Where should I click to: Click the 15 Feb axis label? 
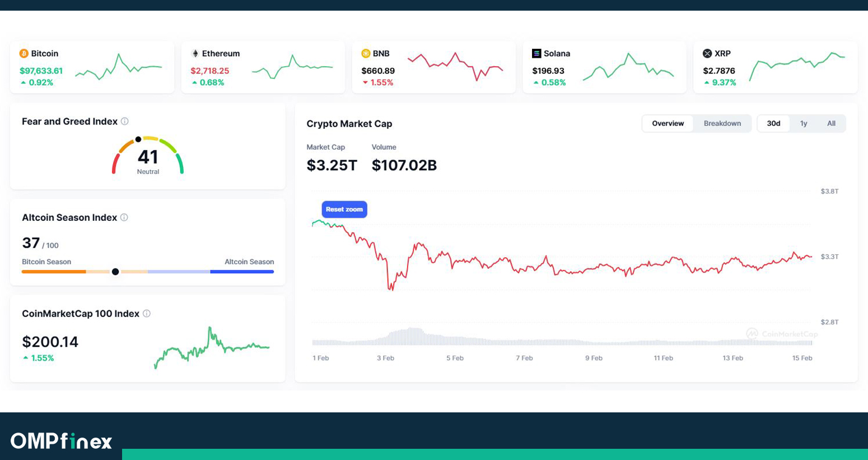pyautogui.click(x=802, y=358)
